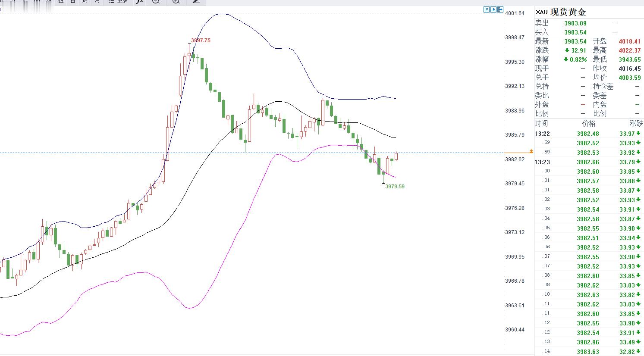
Task: Select the tick price 3982.53
Action: tap(588, 153)
